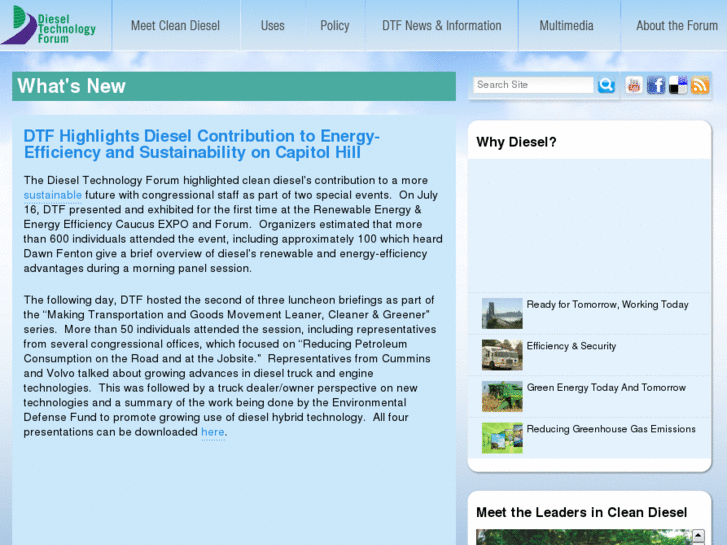Click the 'Why Diesel?' panel heading
727x545 pixels.
click(516, 142)
